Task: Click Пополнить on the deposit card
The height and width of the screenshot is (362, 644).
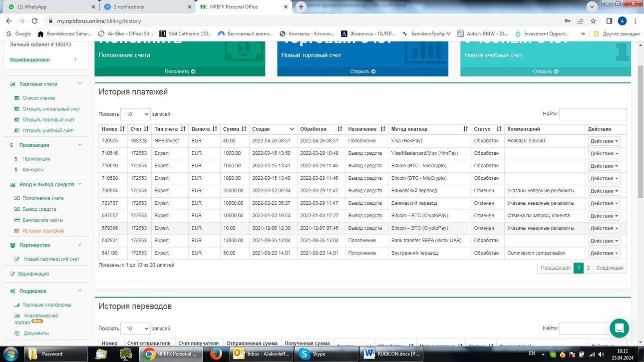Action: point(180,71)
